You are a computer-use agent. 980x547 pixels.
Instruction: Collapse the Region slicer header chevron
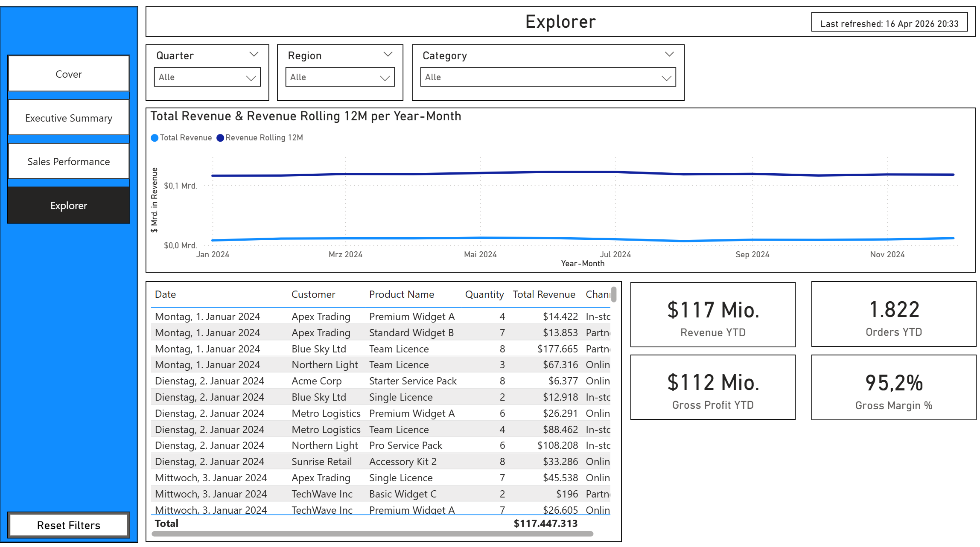[388, 55]
